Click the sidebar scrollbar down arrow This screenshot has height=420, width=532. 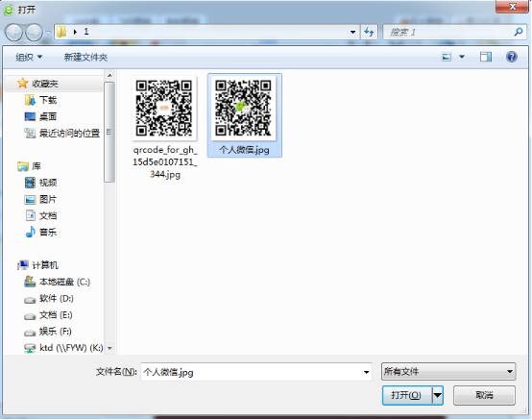[109, 348]
